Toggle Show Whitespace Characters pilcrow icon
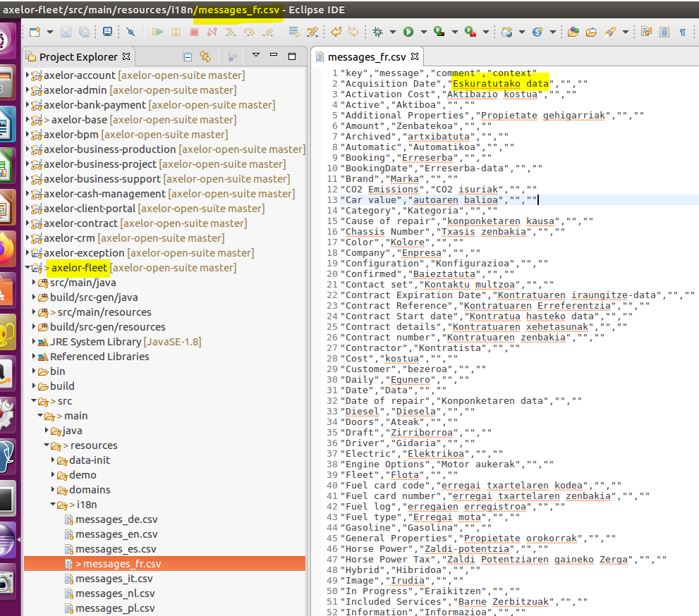The width and height of the screenshot is (699, 616). pos(683,32)
